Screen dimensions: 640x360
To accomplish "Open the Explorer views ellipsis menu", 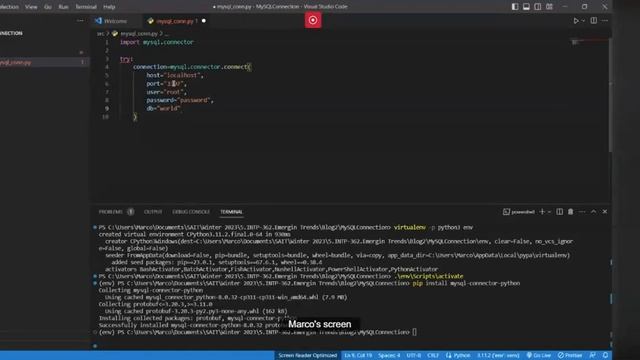I will [80, 20].
